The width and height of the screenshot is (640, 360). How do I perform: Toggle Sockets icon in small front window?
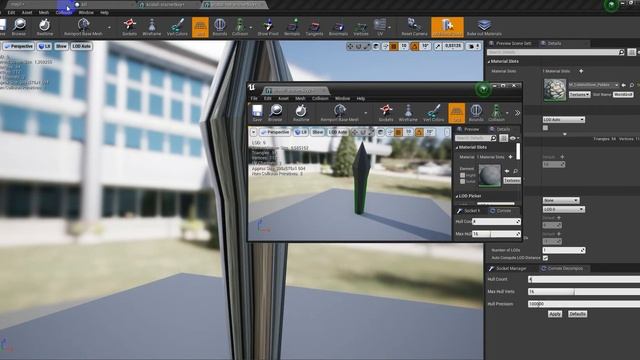(386, 113)
